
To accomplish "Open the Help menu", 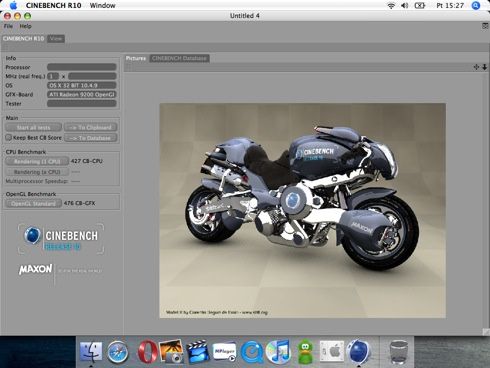I will pyautogui.click(x=25, y=26).
